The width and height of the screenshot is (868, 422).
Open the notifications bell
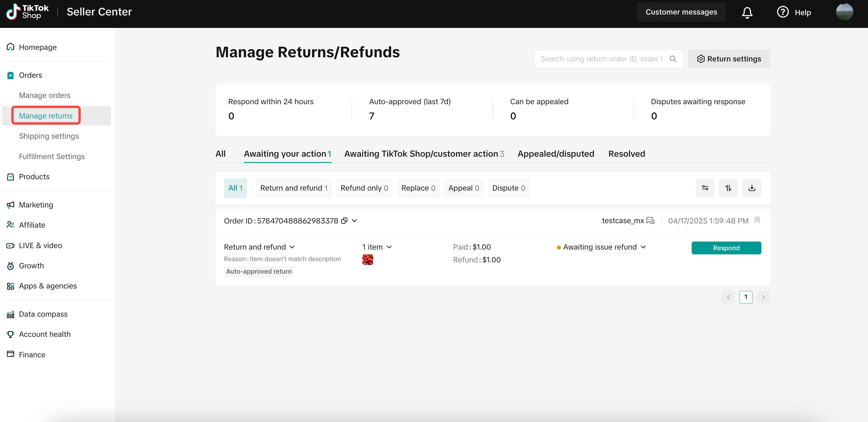747,12
